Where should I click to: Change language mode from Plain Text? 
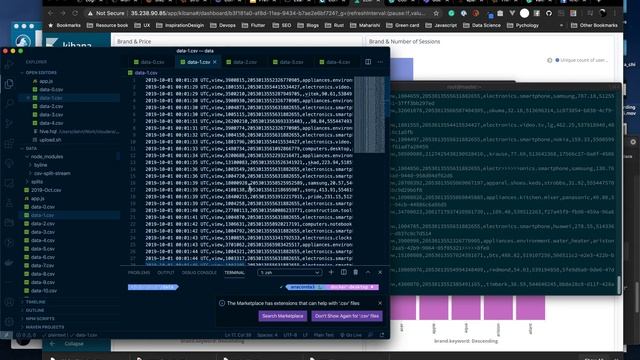click(x=324, y=335)
